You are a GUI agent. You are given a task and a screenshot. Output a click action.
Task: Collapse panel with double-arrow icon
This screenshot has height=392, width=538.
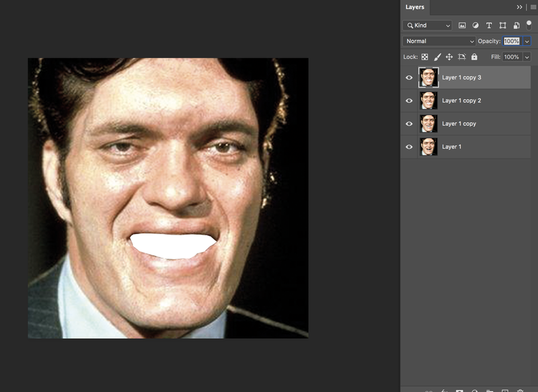click(x=519, y=7)
